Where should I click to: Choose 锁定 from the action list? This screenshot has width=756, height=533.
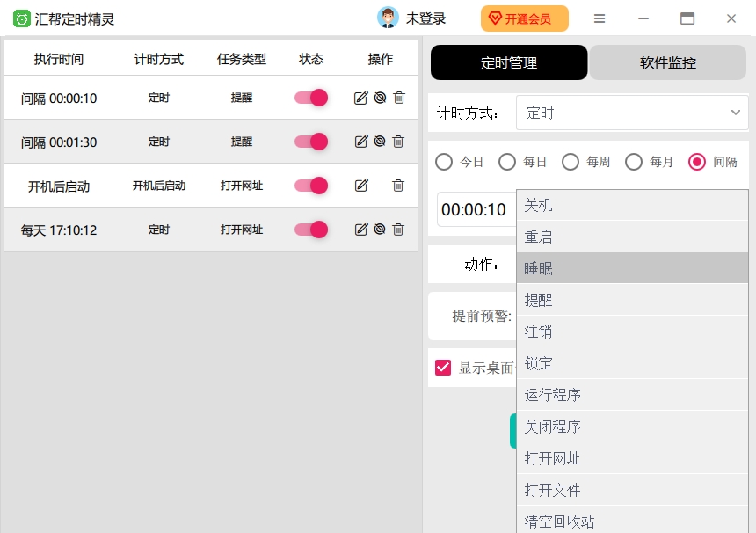(x=632, y=363)
